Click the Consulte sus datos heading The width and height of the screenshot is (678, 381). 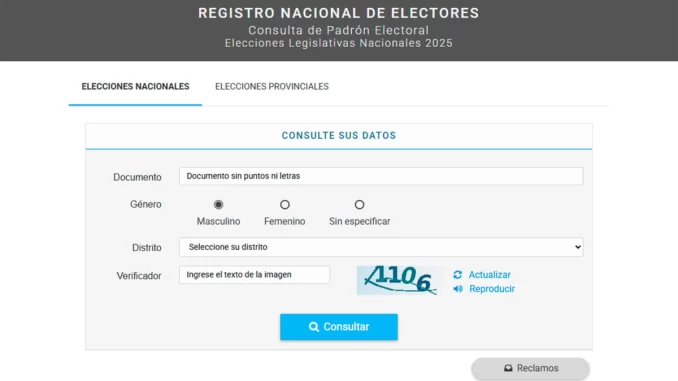(339, 135)
